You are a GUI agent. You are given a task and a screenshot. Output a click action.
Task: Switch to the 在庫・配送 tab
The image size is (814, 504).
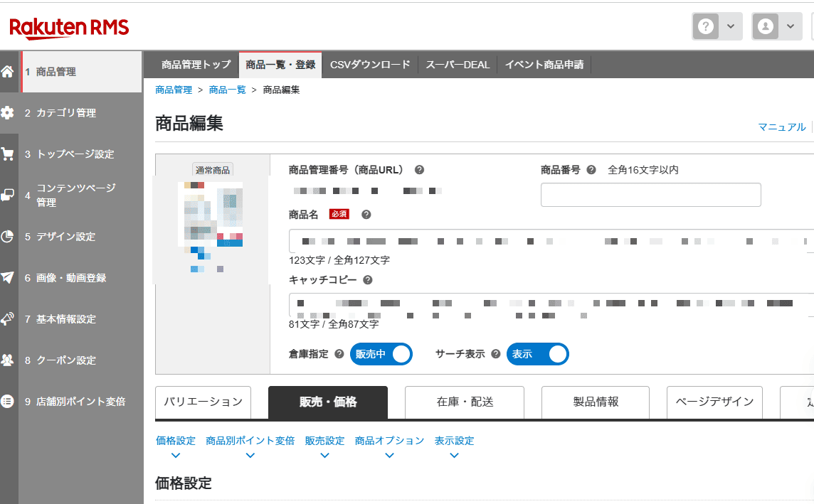pos(465,402)
